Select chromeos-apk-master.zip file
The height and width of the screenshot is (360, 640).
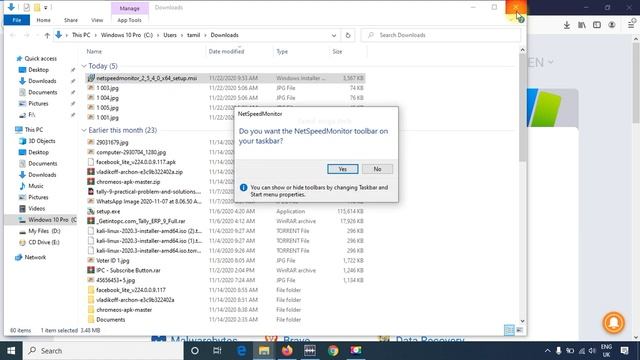128,182
